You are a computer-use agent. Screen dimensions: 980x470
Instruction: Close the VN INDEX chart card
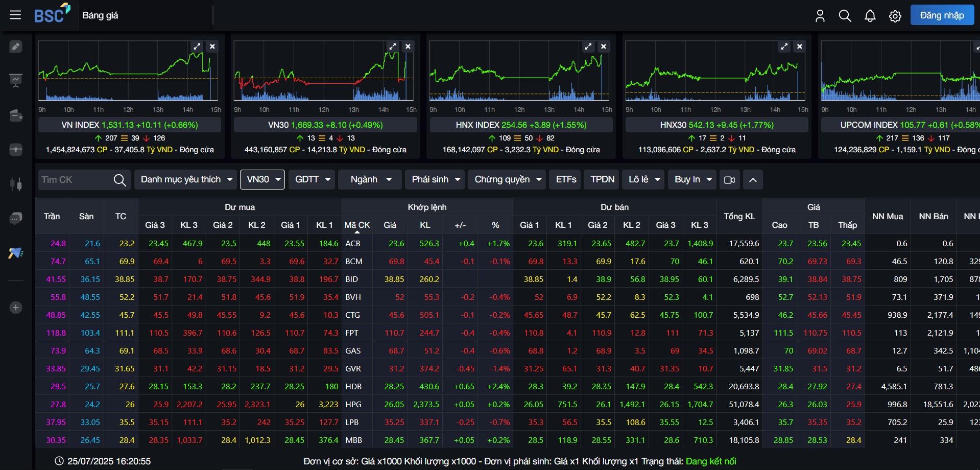coord(212,46)
